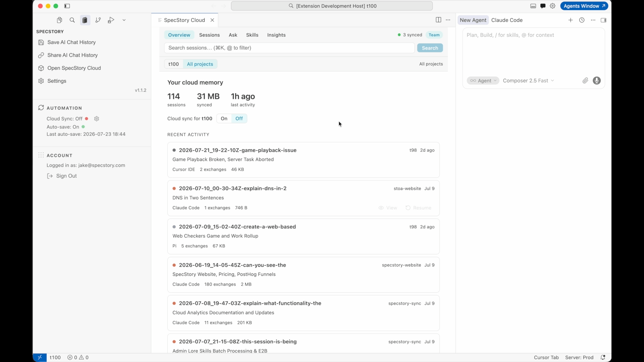Click the title bar command center search
This screenshot has width=644, height=362.
coord(332,6)
